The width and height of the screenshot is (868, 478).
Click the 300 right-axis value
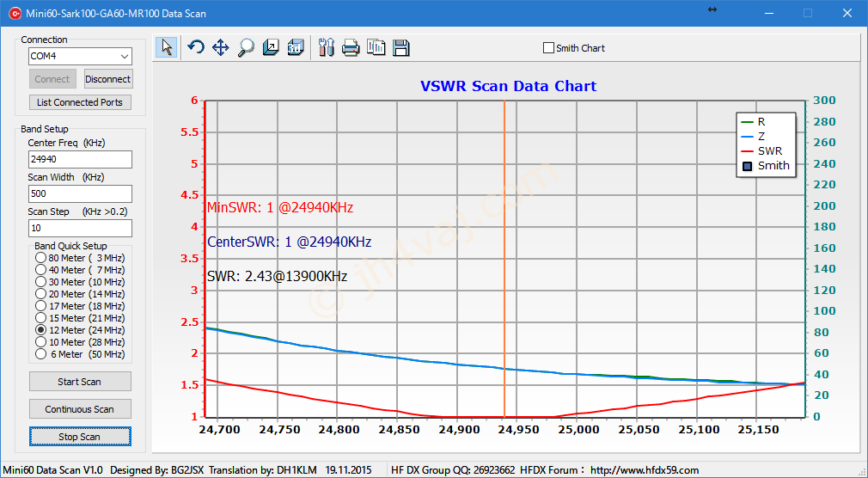click(x=825, y=101)
